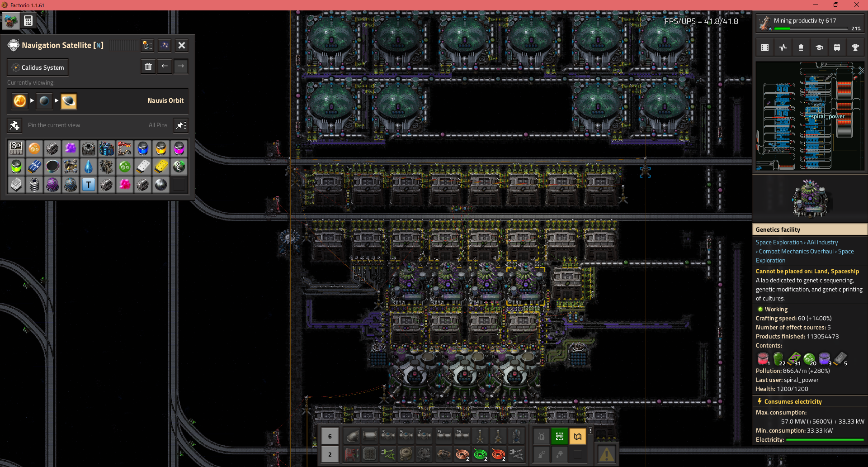This screenshot has width=868, height=467.
Task: Click the Mining productivity research progress bar
Action: pyautogui.click(x=811, y=29)
